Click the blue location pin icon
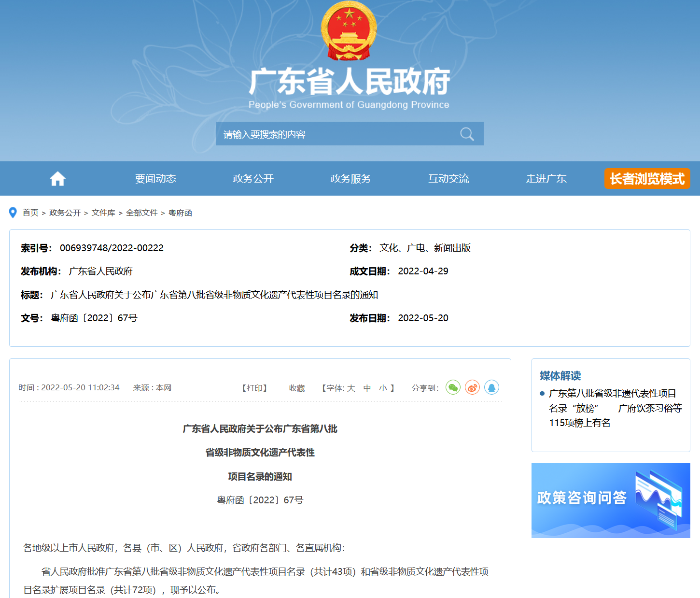The height and width of the screenshot is (598, 700). pos(13,213)
